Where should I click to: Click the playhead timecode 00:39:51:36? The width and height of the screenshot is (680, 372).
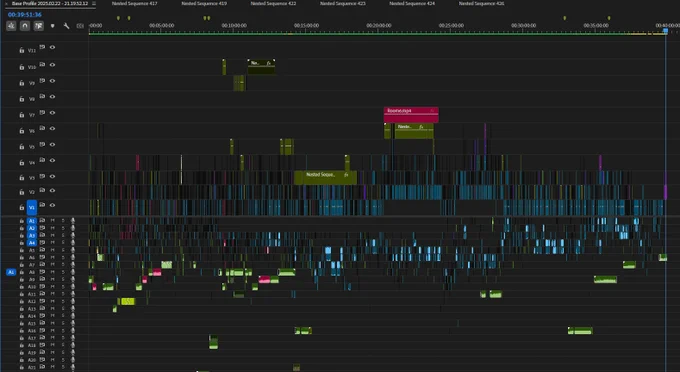25,15
